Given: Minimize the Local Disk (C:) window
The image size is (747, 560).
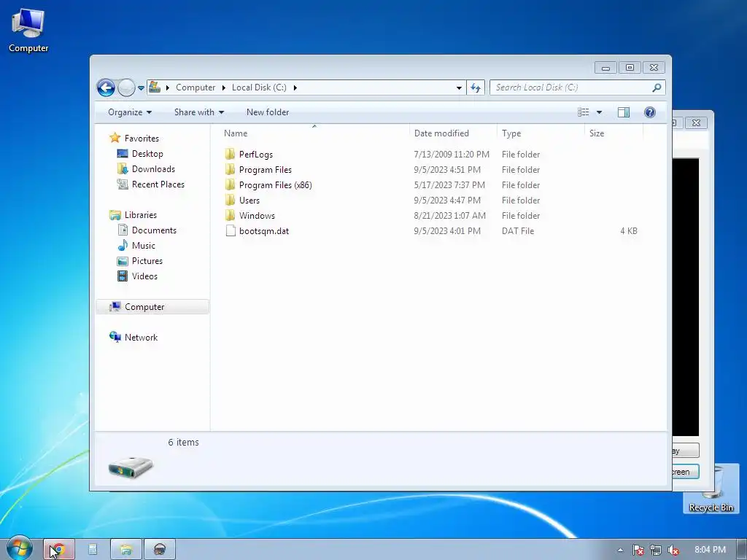Looking at the screenshot, I should (x=605, y=68).
